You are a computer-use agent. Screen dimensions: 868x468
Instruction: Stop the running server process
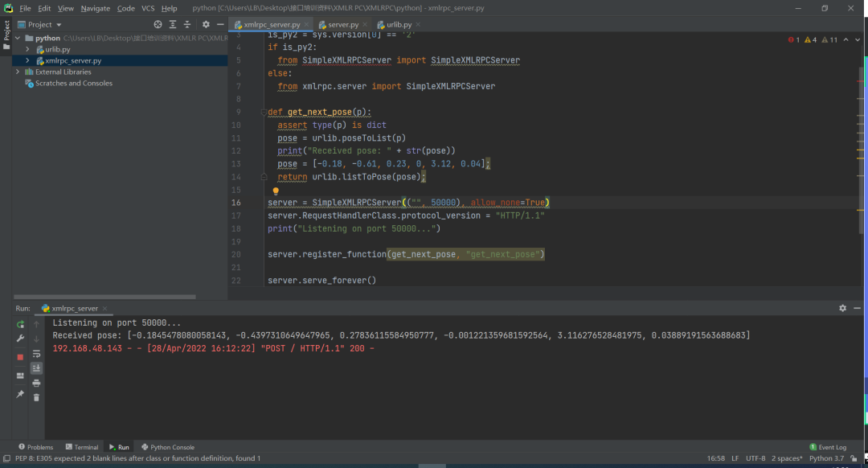point(20,356)
